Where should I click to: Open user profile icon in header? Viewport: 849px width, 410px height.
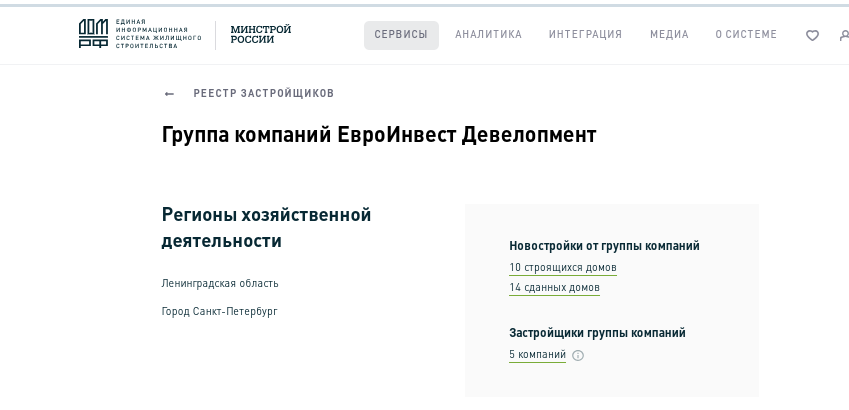coord(844,35)
